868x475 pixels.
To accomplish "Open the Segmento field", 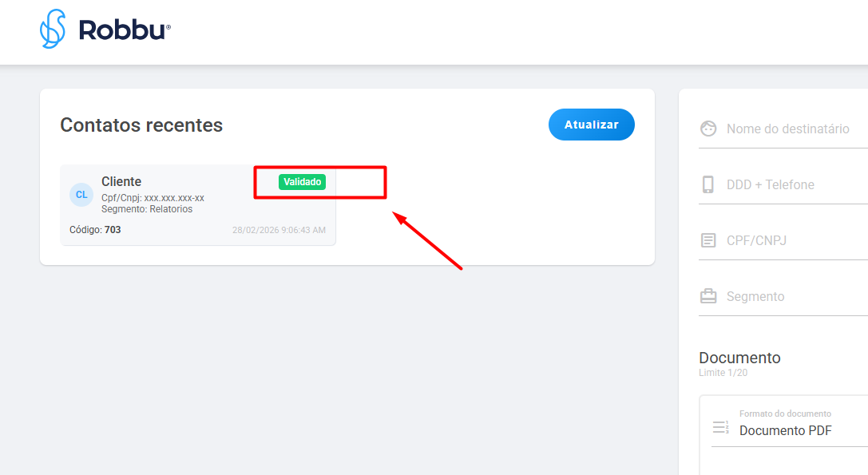I will [783, 297].
